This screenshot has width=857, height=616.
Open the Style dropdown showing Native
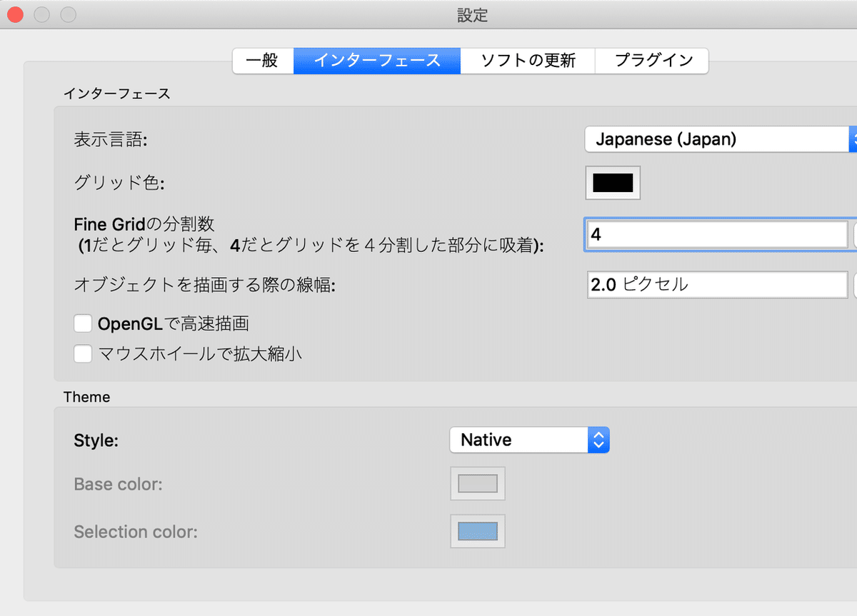coord(518,440)
